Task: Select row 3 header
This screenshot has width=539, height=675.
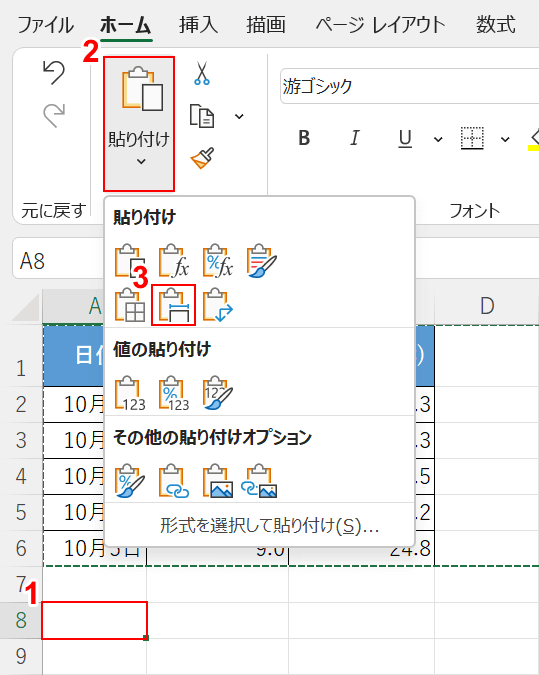Action: tap(21, 440)
